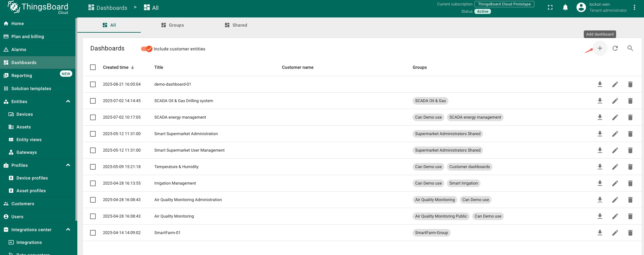The image size is (644, 255).
Task: Open Reporting in the sidebar
Action: coord(38,75)
